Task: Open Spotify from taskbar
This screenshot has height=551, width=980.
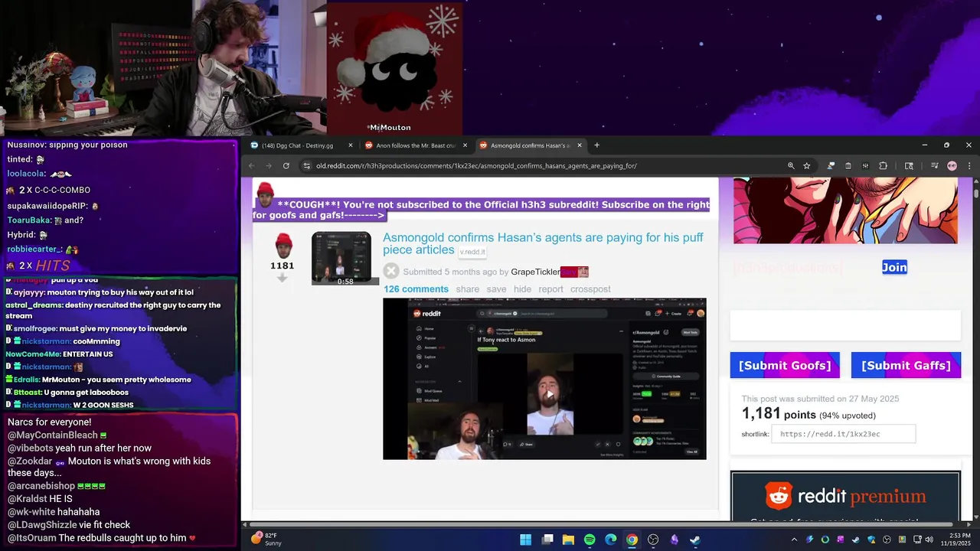Action: pyautogui.click(x=590, y=540)
